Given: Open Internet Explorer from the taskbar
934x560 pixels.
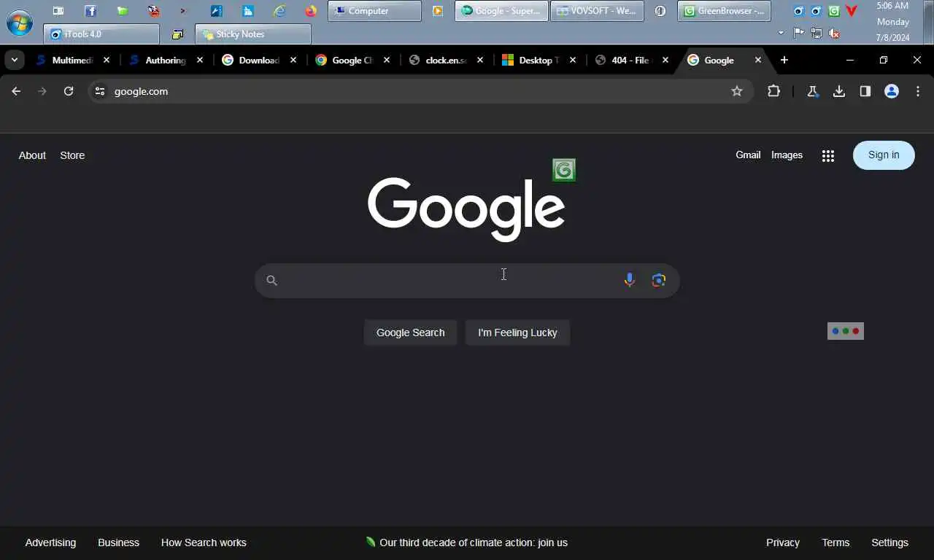Looking at the screenshot, I should (x=279, y=11).
